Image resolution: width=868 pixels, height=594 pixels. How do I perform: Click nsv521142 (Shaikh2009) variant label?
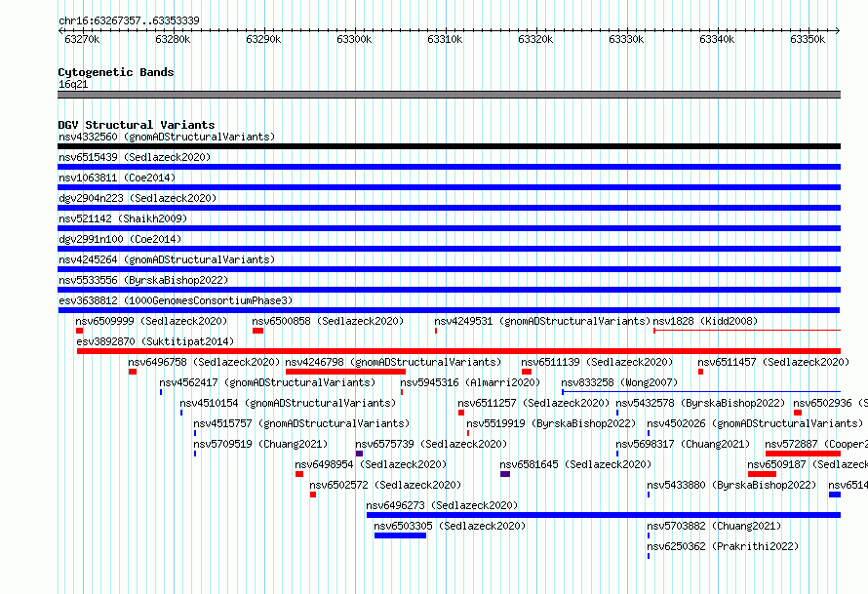coord(123,218)
